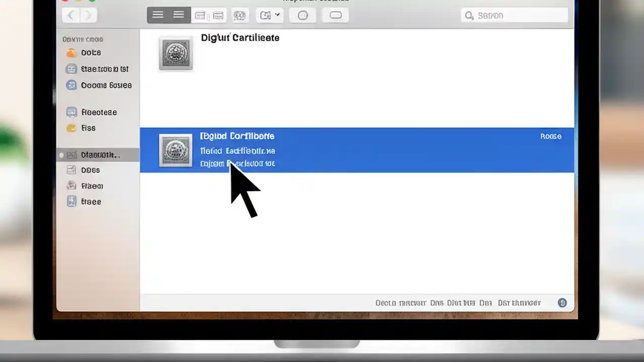Screen dimensions: 644x362
Task: Open the orange sidebar item at the top
Action: point(91,52)
